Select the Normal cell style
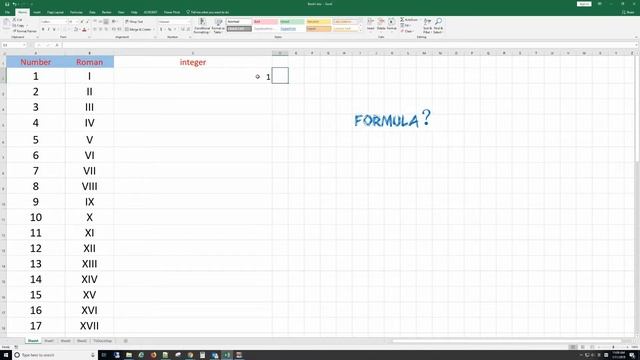The image size is (640, 360). (x=239, y=21)
